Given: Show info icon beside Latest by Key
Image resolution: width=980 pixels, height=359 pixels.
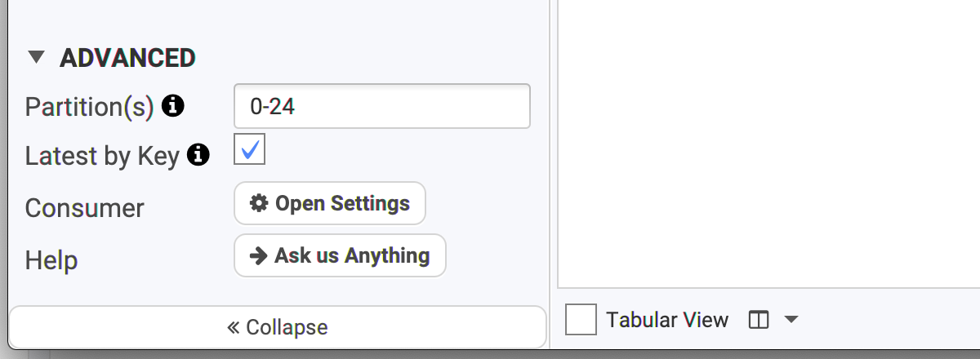Looking at the screenshot, I should pos(198,154).
